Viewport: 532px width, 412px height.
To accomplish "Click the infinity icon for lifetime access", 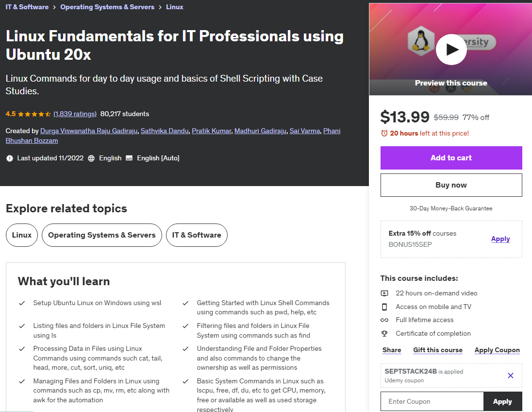I will pos(384,320).
